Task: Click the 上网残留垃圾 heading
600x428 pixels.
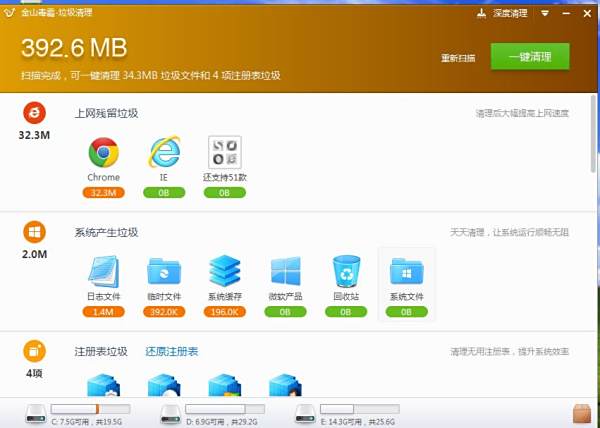Action: 106,113
